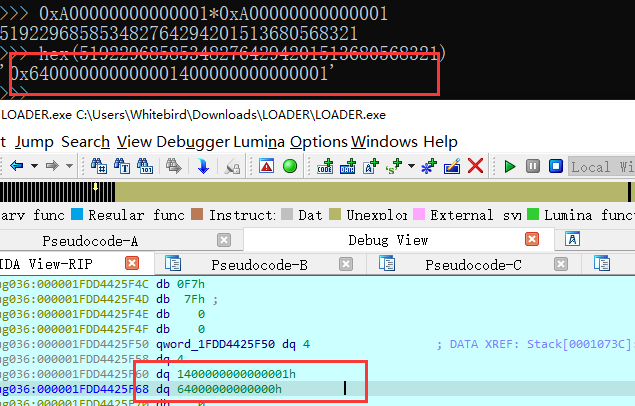Switch to the Debug View tab
635x406 pixels.
388,240
